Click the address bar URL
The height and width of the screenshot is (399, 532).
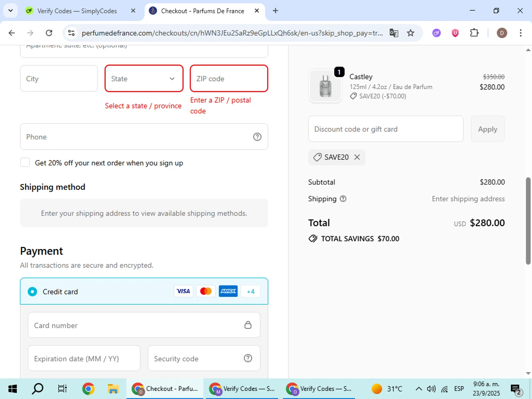tap(232, 33)
